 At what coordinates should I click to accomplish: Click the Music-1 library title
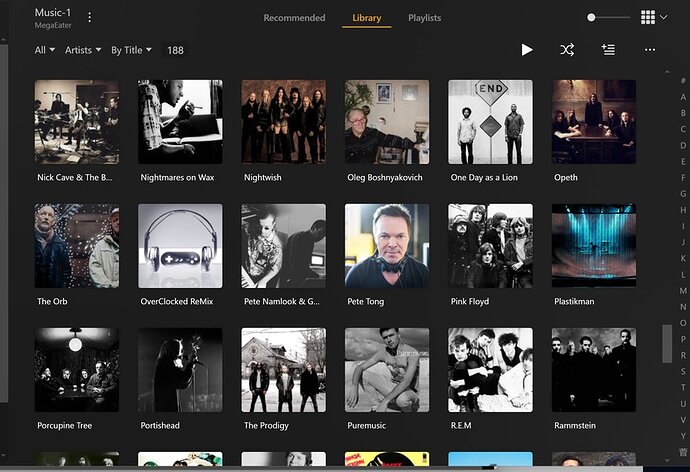53,13
